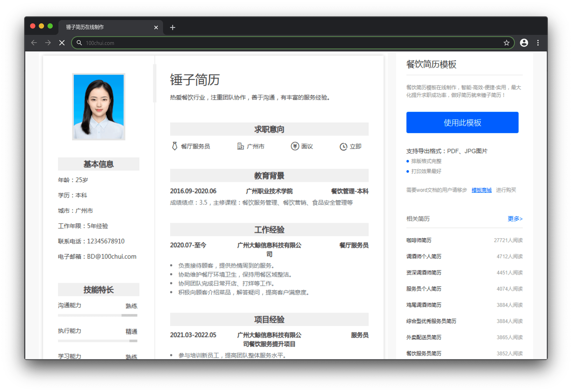This screenshot has height=392, width=572.
Task: Select the 锤子简历在线制作 browser tab
Action: (x=111, y=27)
